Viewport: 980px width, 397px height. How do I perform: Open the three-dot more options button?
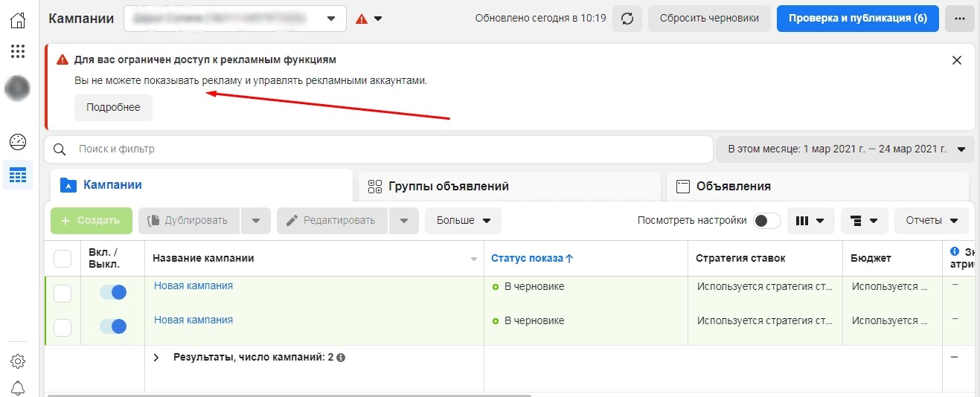[959, 19]
